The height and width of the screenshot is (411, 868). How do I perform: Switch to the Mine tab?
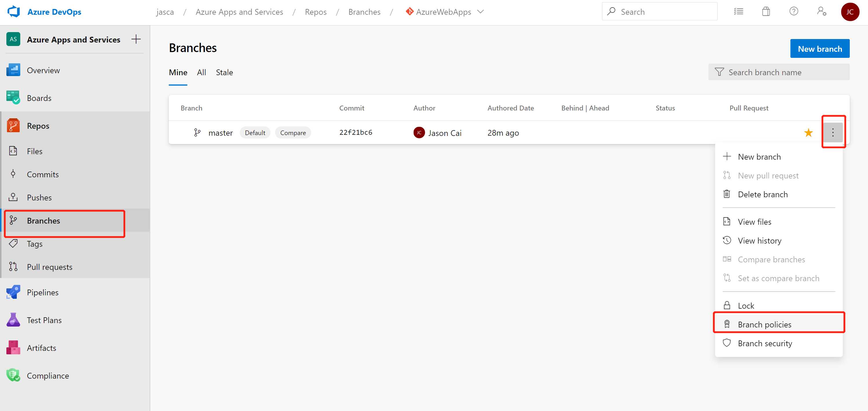point(178,72)
